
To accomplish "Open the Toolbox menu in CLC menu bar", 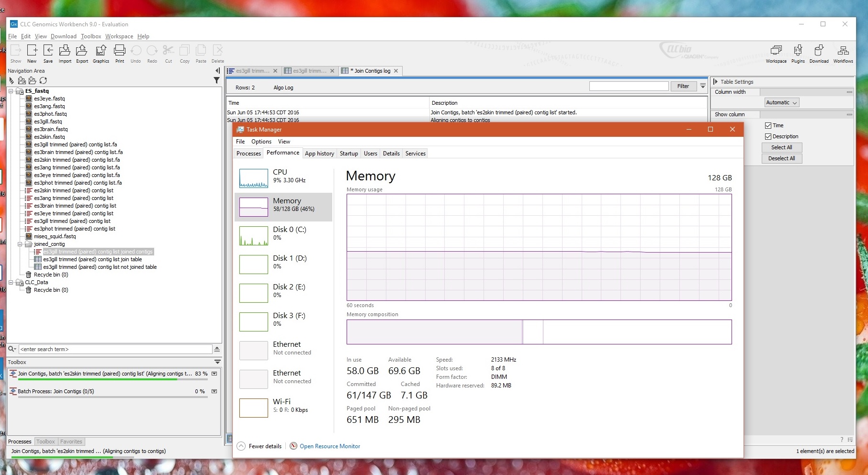I will pos(91,36).
